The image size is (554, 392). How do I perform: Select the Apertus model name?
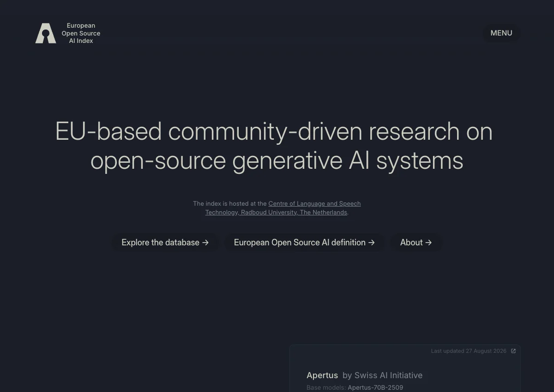[x=322, y=375]
